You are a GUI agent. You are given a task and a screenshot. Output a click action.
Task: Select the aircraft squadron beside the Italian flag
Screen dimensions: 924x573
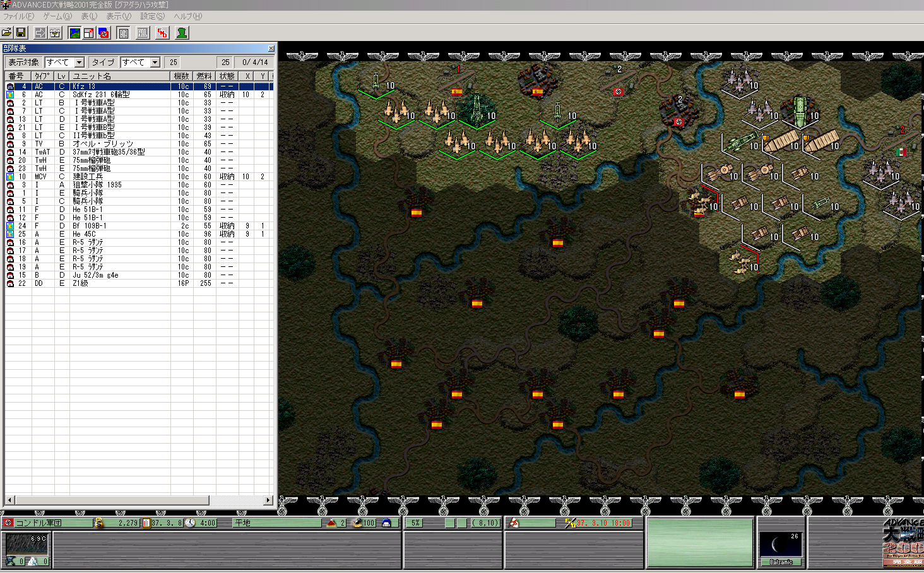(881, 172)
